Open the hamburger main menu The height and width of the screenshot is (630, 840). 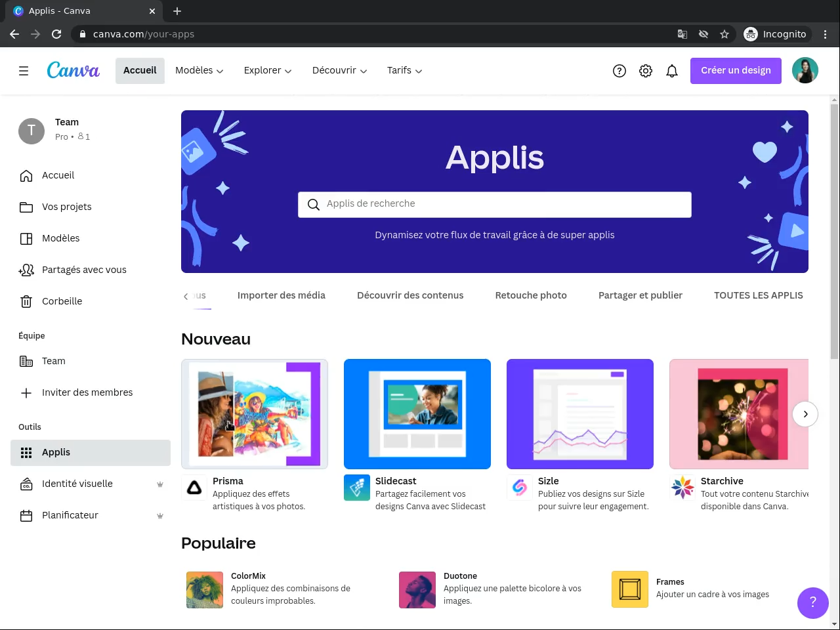(24, 71)
